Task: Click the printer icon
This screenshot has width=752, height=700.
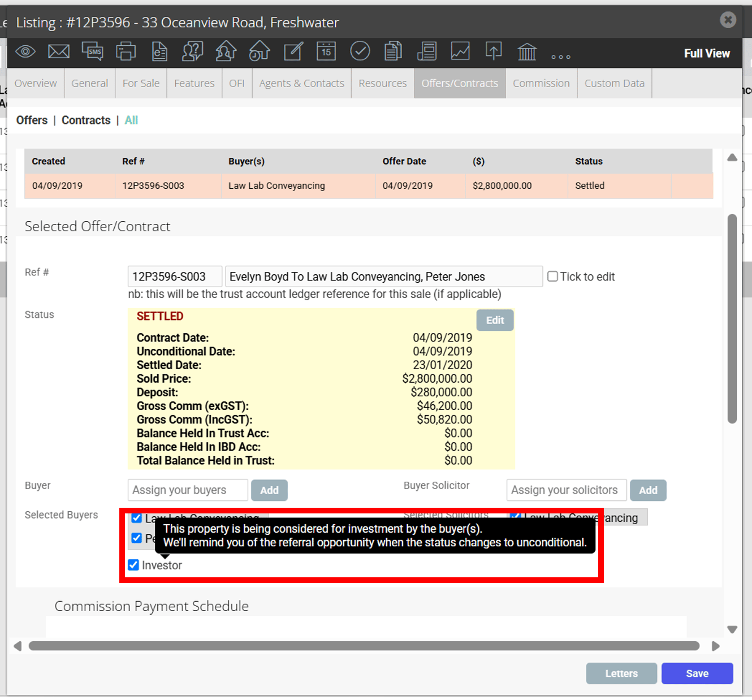Action: point(126,51)
